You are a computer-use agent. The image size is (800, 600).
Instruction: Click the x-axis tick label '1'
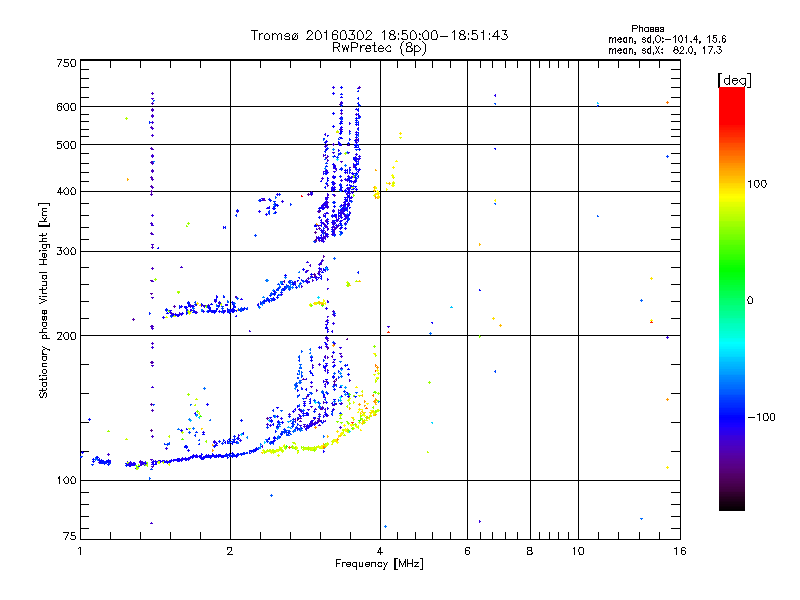pyautogui.click(x=80, y=551)
